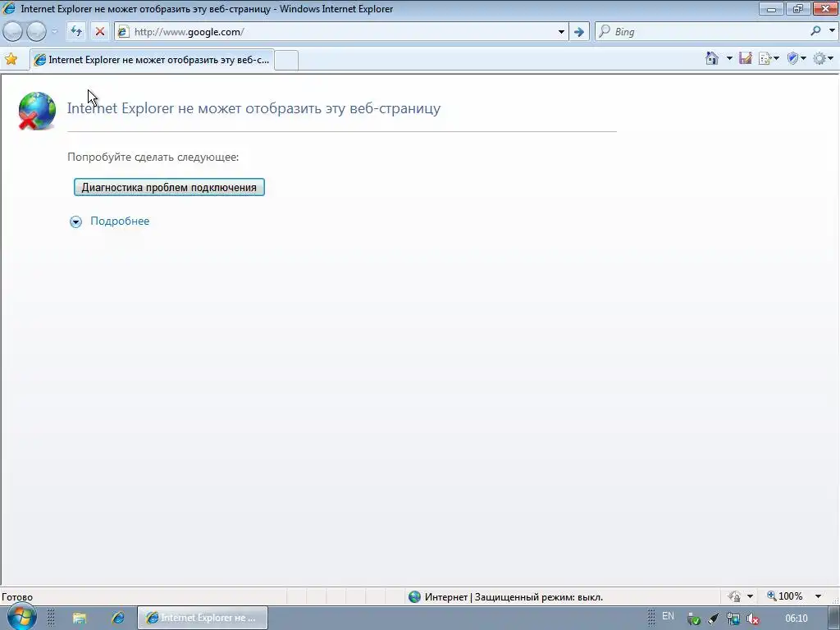Open the address bar autocomplete dropdown arrow

(561, 32)
